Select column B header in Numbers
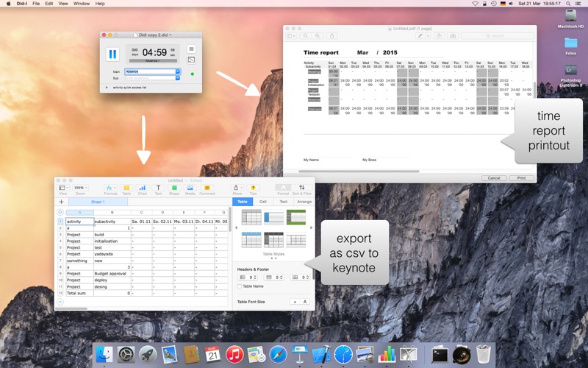The width and height of the screenshot is (588, 368). tap(112, 213)
